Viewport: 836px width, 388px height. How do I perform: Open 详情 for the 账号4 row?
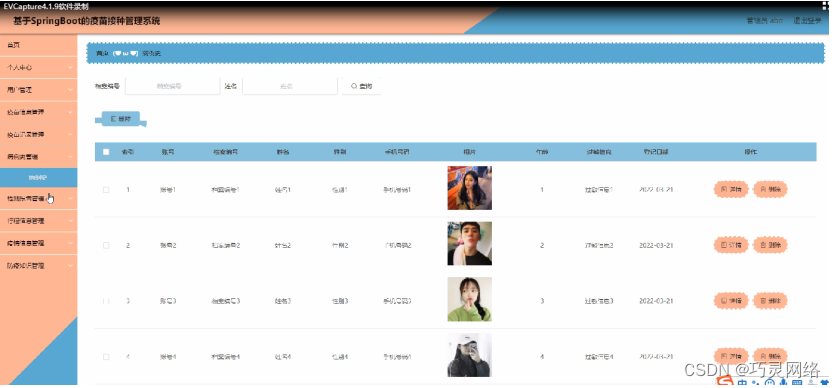pyautogui.click(x=731, y=356)
